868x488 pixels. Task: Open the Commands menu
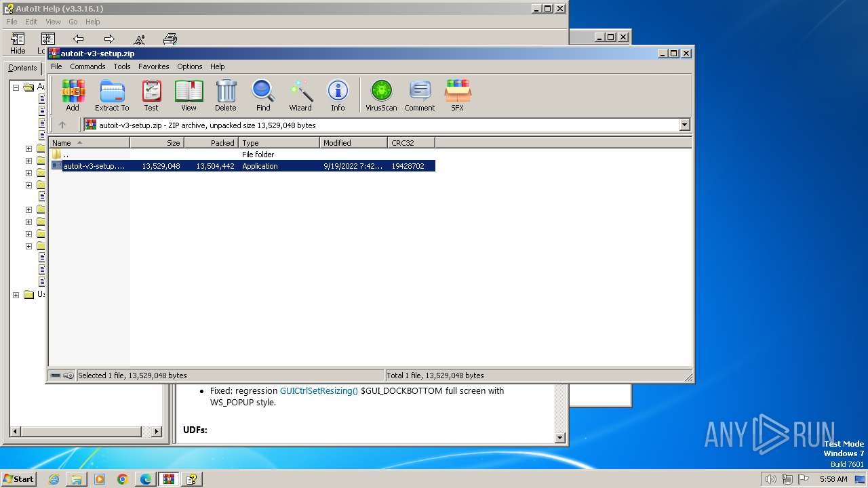pyautogui.click(x=87, y=66)
